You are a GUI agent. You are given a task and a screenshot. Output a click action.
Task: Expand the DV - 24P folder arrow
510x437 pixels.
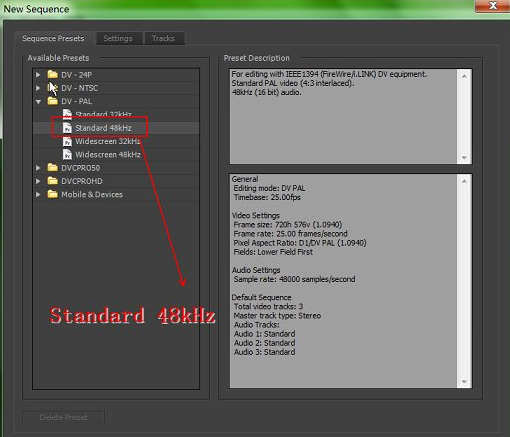pyautogui.click(x=38, y=75)
